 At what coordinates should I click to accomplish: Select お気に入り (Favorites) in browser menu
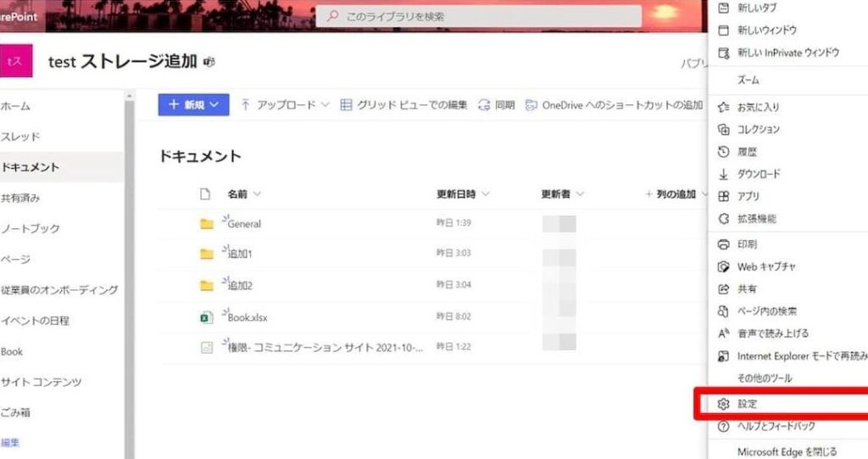(758, 107)
